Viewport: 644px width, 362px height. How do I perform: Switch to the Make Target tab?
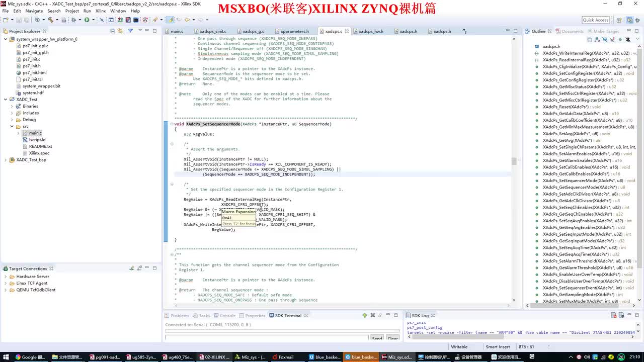(x=602, y=31)
